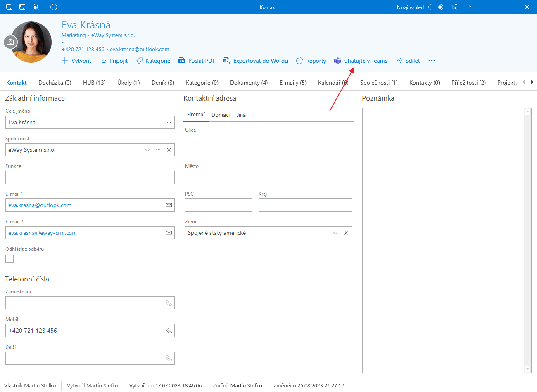Viewport: 537px width, 392px height.
Task: Select the Firemní address tab
Action: (196, 115)
